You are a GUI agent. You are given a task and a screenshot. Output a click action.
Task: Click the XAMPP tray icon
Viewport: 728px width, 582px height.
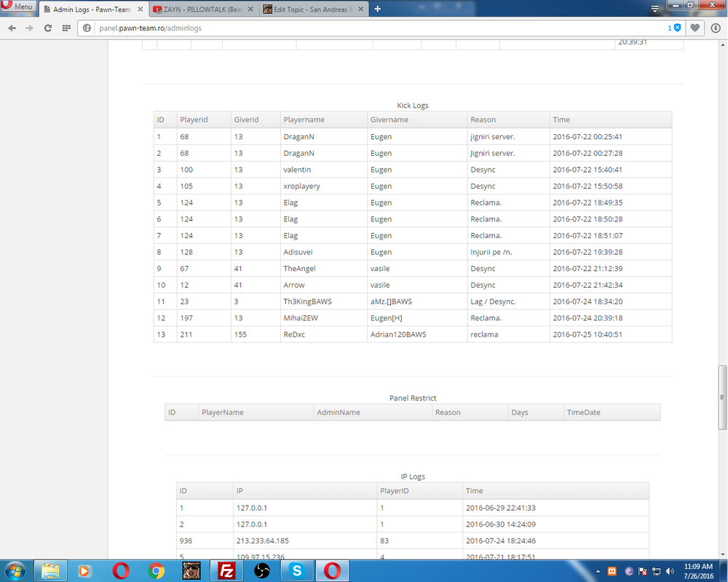(x=612, y=571)
